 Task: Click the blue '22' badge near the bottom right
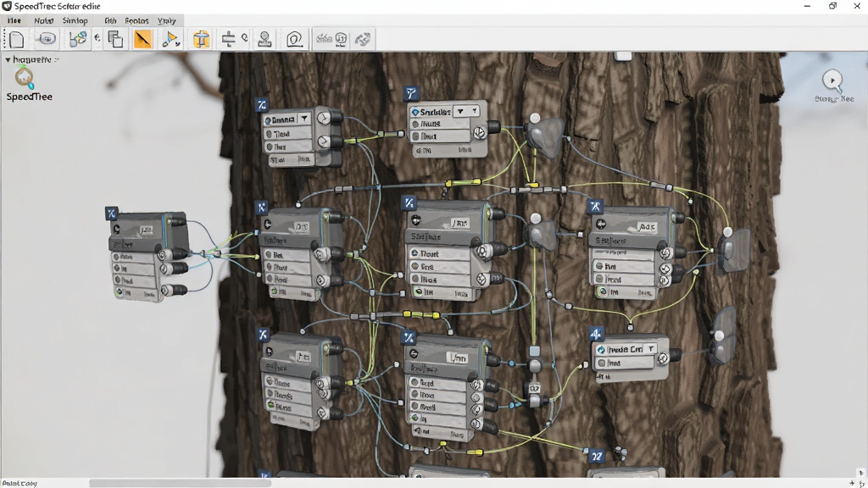[596, 457]
